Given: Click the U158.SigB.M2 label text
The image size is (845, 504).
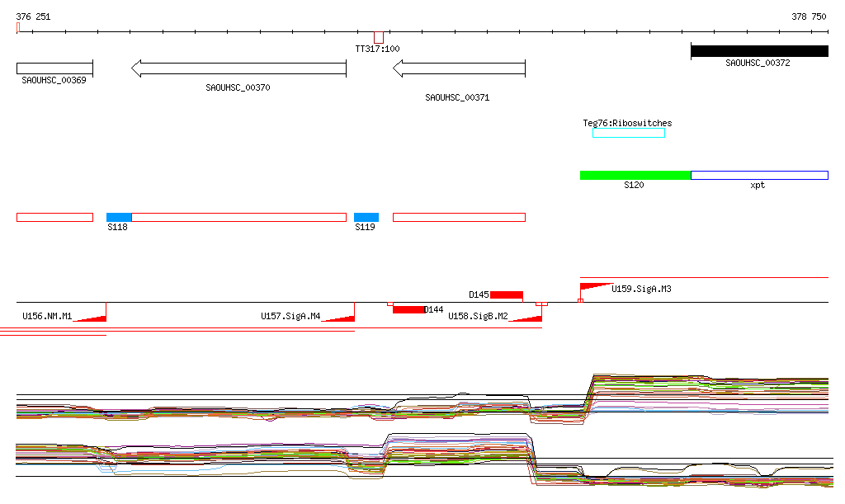Looking at the screenshot, I should [x=478, y=316].
